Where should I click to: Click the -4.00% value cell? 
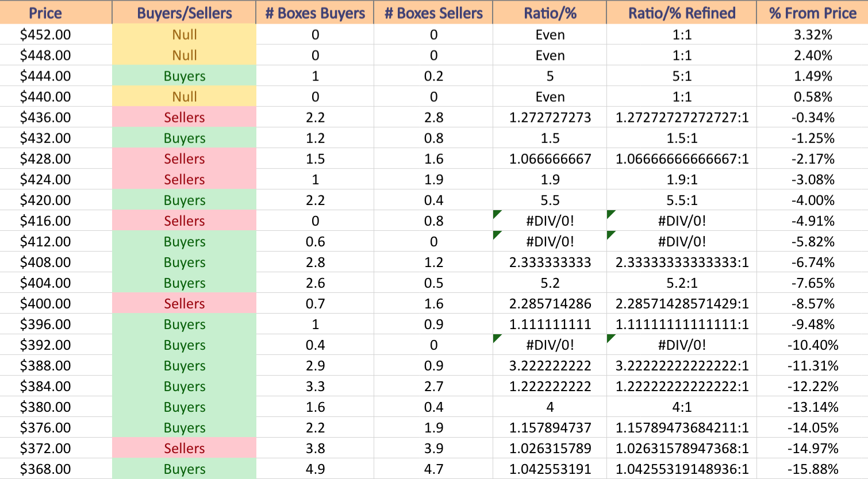(812, 200)
